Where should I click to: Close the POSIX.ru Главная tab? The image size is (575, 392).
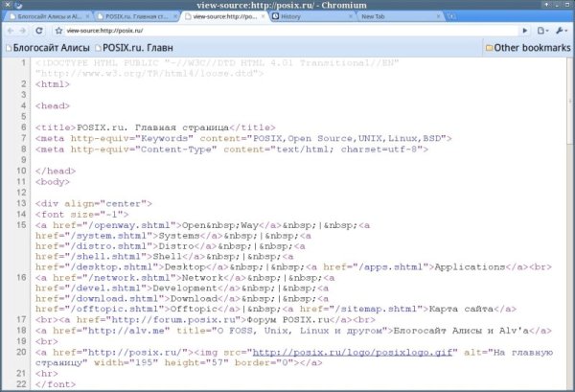point(175,16)
